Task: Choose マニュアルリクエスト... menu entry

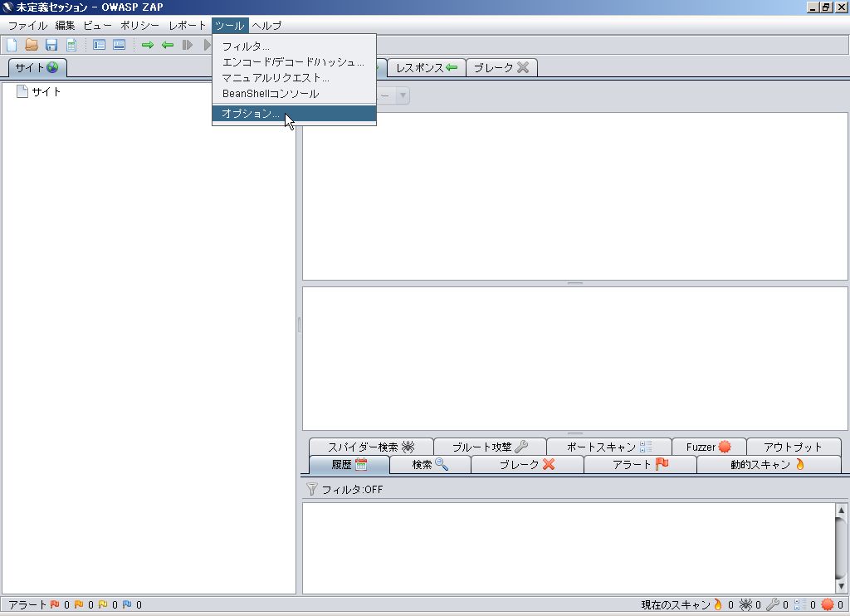Action: (294, 77)
